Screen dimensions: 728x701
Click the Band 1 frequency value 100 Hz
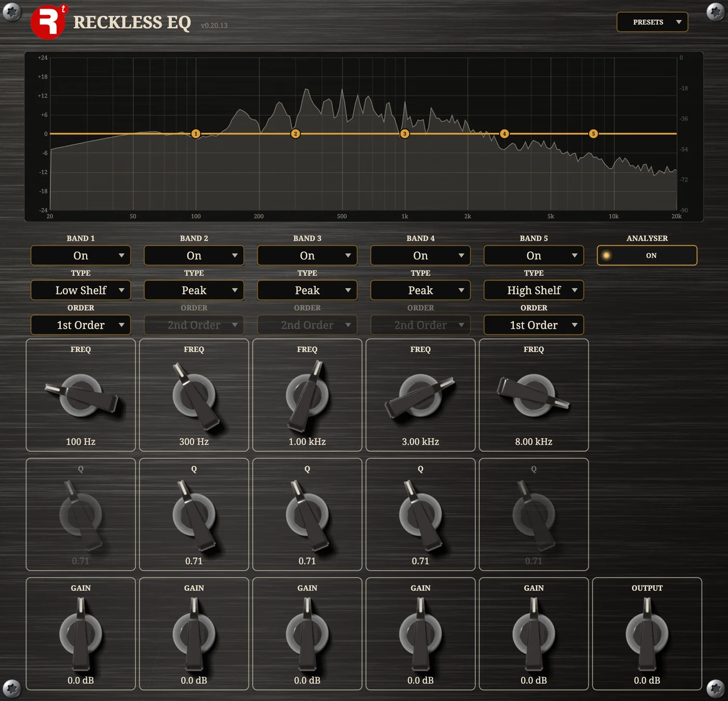coord(81,442)
